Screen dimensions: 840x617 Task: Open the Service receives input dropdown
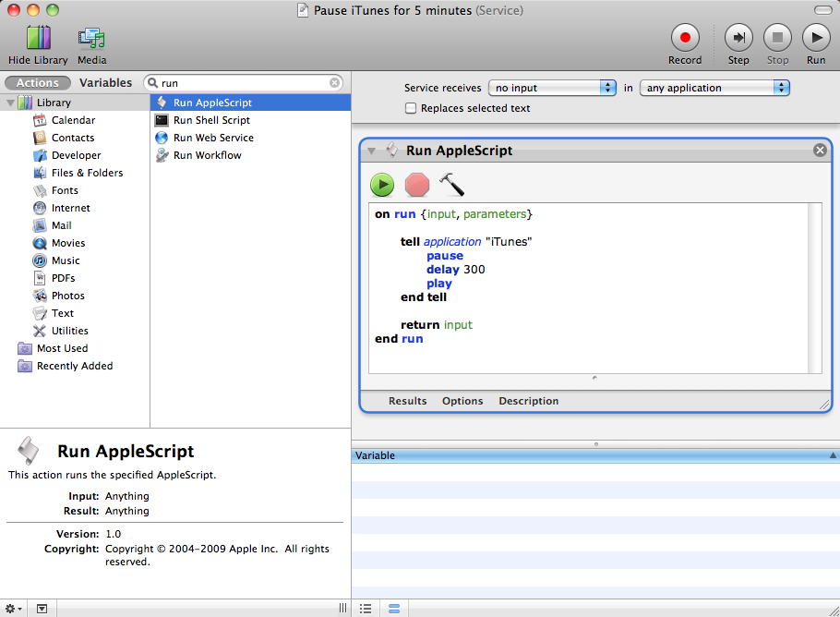coord(552,88)
